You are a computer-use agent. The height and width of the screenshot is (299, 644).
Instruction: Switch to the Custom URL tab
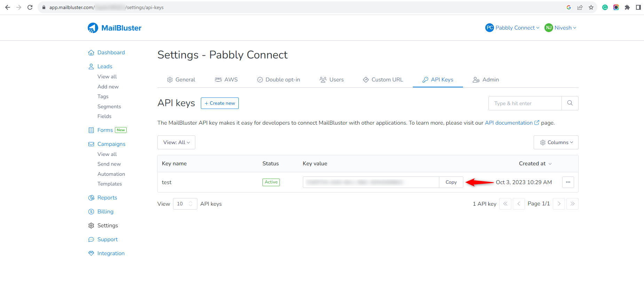[383, 80]
